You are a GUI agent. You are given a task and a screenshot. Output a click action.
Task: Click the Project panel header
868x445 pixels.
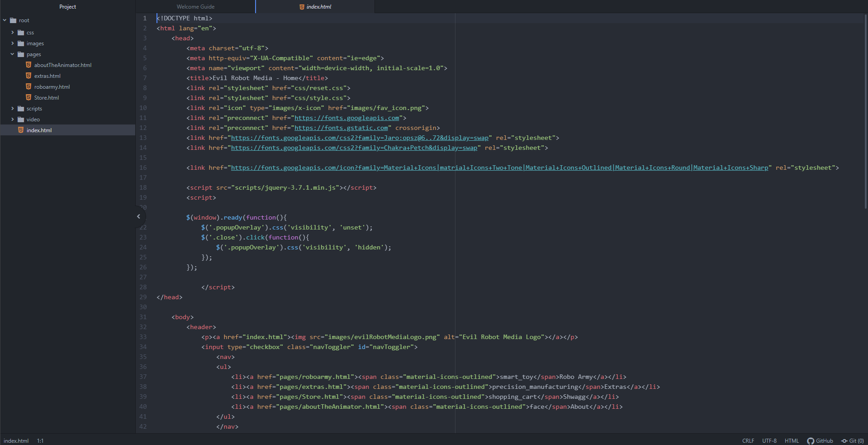coord(67,7)
